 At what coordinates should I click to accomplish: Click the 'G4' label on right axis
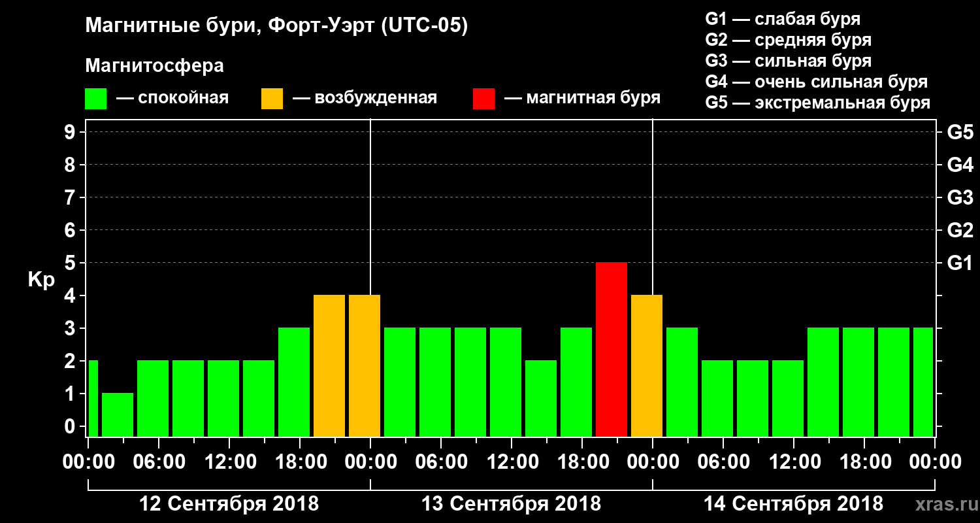[x=960, y=165]
